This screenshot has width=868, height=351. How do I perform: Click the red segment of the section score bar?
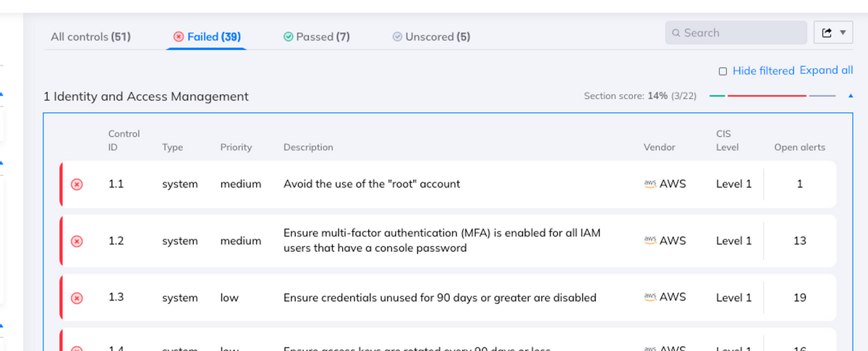tap(767, 96)
